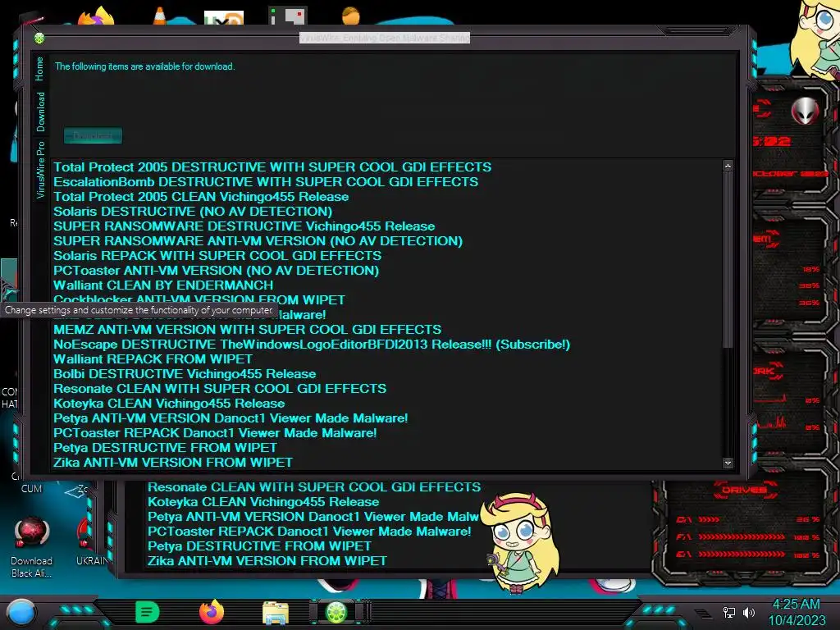Open File Explorer from the taskbar
840x630 pixels.
(x=276, y=613)
